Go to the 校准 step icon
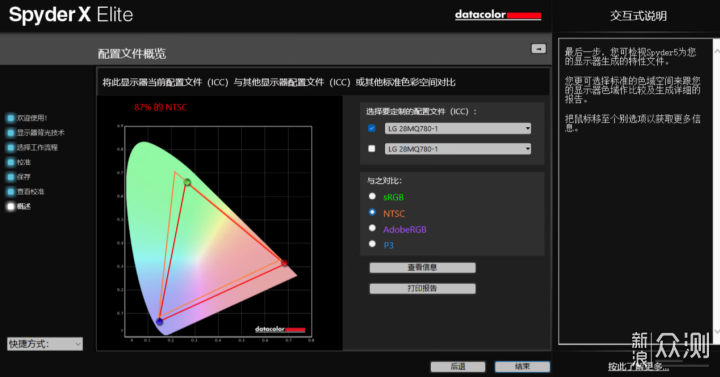Image resolution: width=720 pixels, height=377 pixels. 11,162
